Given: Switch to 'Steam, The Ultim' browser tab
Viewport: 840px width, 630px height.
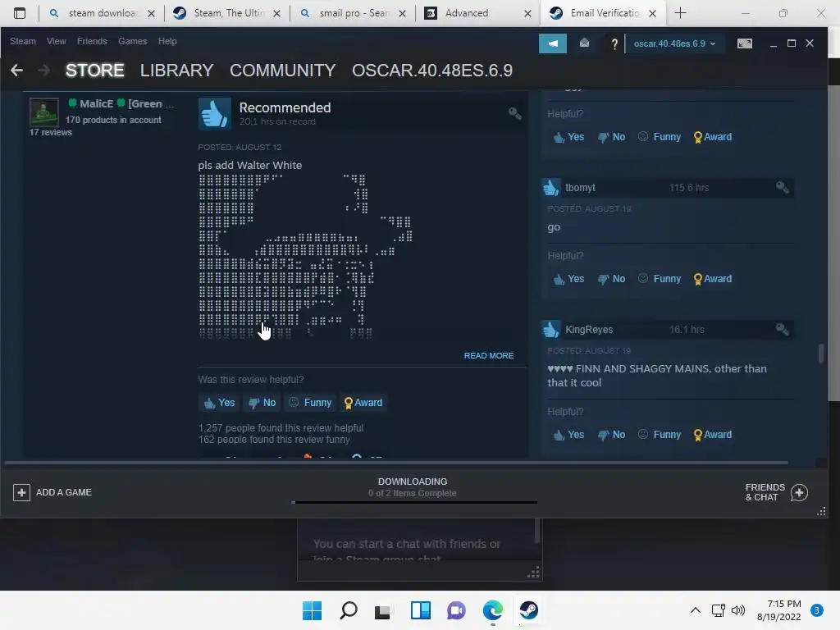Looking at the screenshot, I should coord(228,13).
